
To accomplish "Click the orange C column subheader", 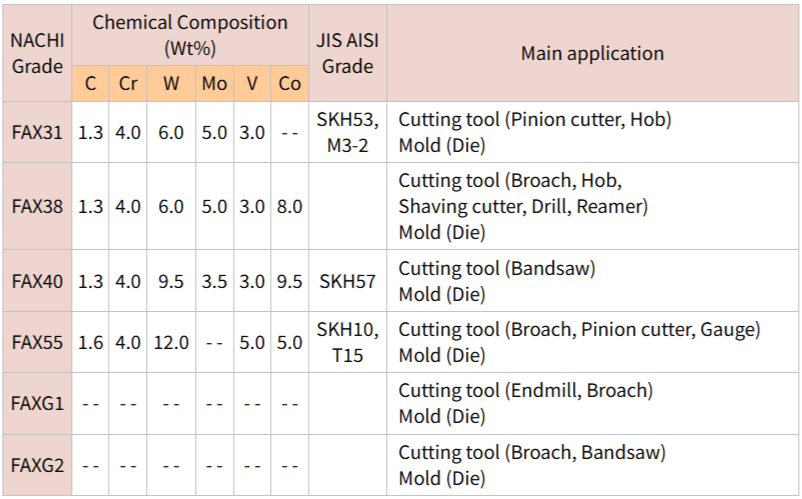I will click(x=90, y=84).
